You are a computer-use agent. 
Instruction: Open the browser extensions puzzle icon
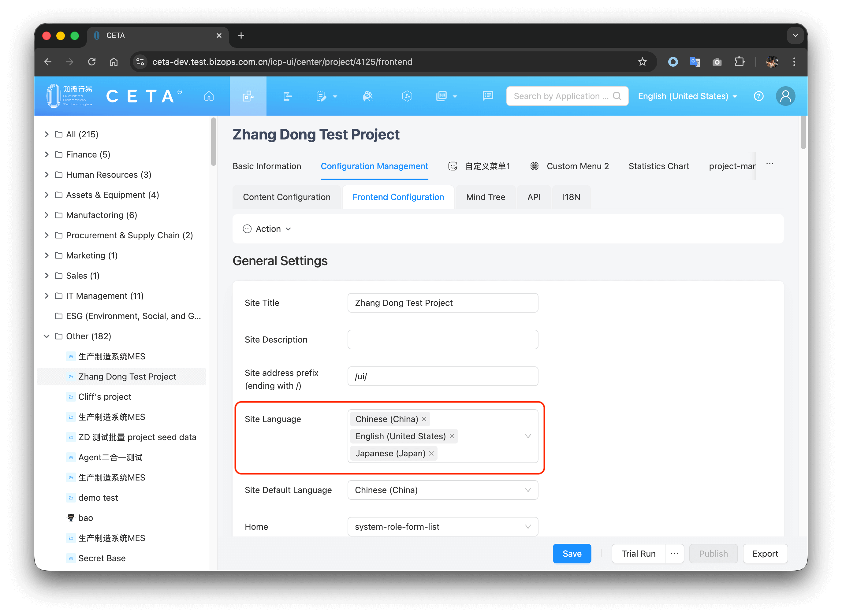click(x=739, y=61)
